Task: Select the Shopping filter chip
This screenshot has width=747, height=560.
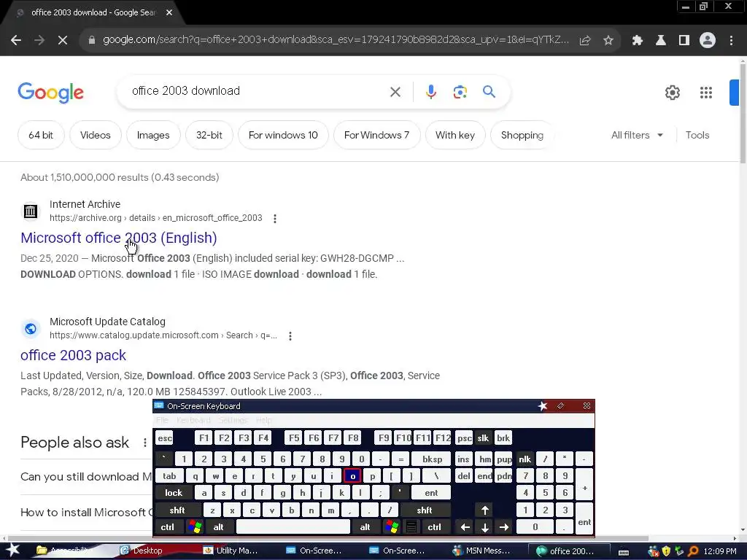Action: [522, 135]
